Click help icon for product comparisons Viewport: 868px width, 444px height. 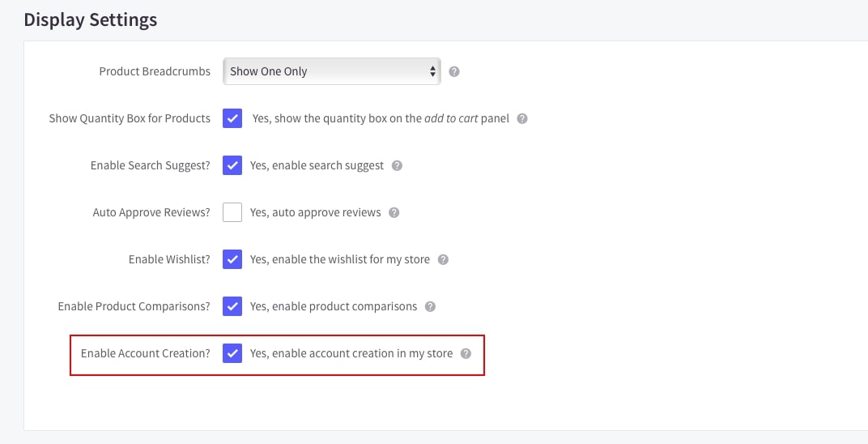tap(430, 306)
